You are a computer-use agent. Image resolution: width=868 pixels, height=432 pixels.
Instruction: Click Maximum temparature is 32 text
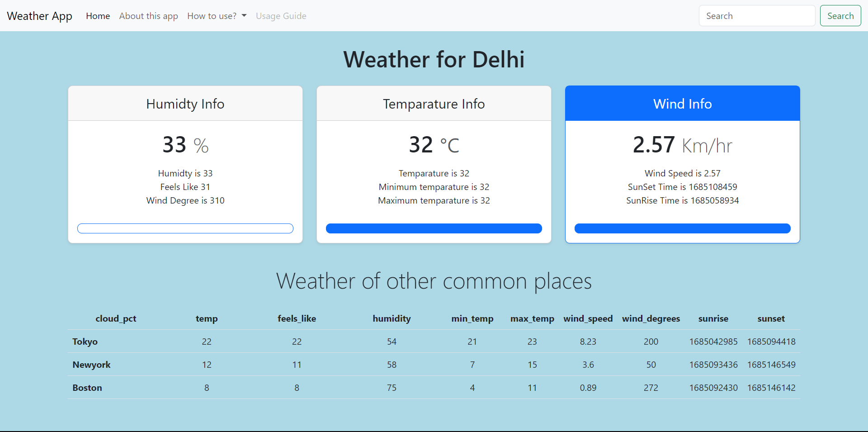434,200
